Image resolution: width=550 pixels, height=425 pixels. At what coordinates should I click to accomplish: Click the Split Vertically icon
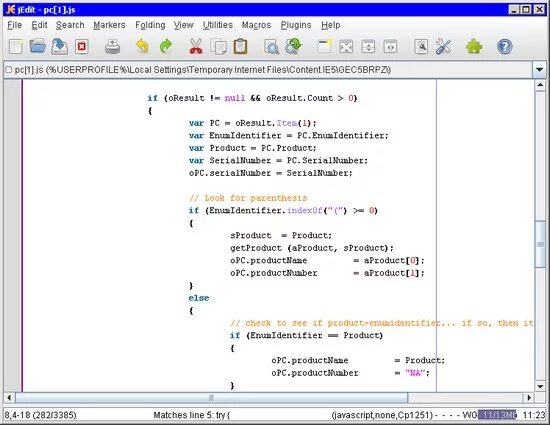[x=390, y=47]
